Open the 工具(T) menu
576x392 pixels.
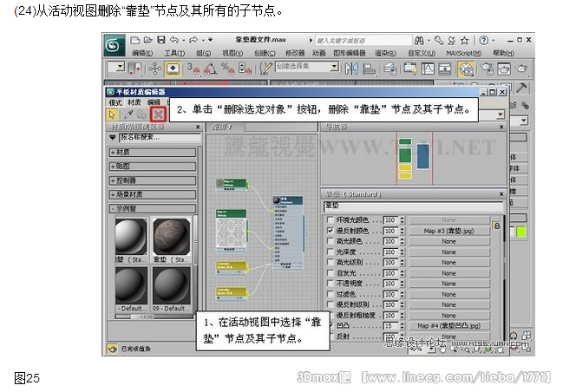(174, 53)
